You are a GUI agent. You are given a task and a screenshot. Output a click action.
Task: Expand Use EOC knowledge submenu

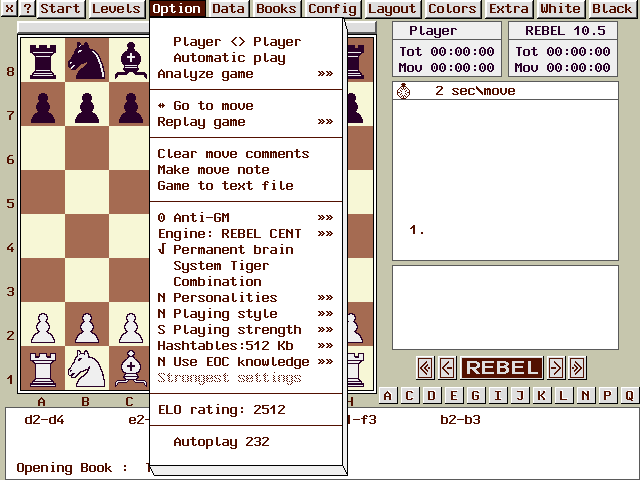coord(246,362)
